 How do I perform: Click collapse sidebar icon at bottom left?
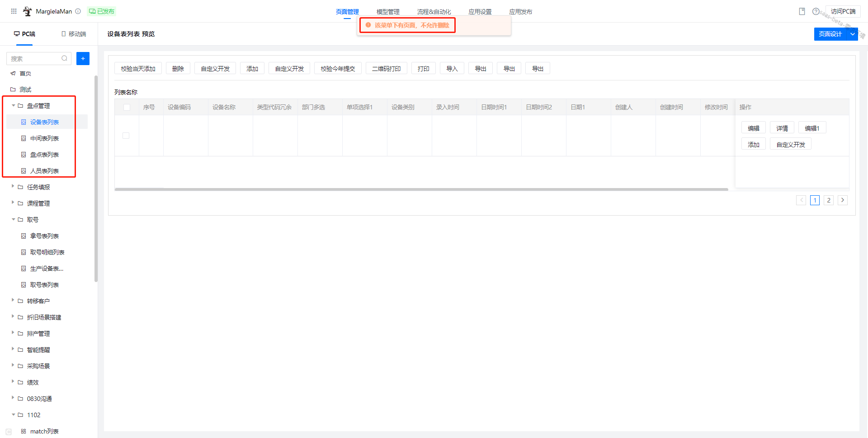9,432
